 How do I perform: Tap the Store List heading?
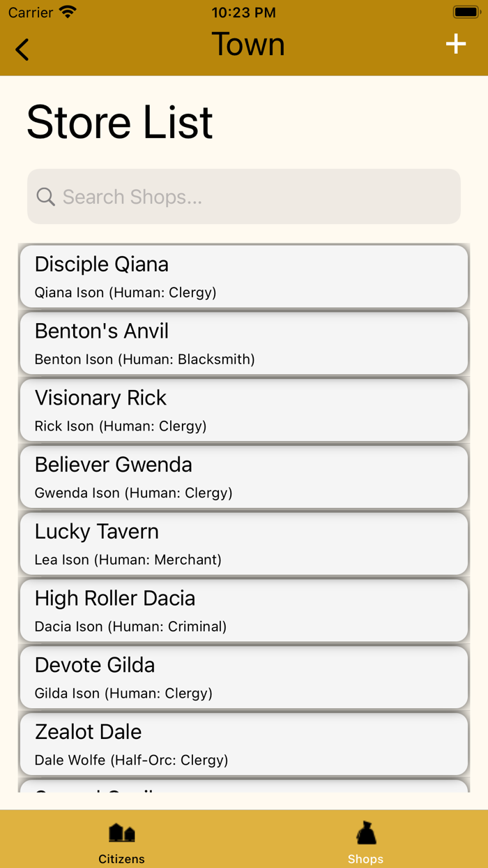click(120, 123)
